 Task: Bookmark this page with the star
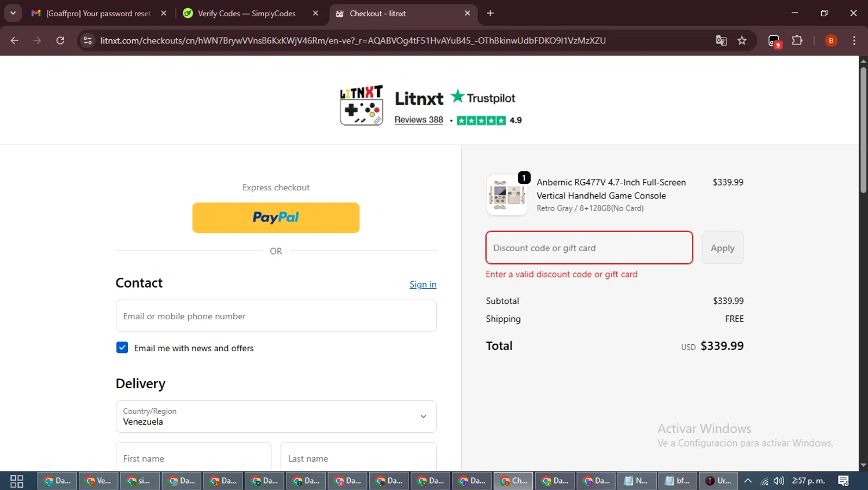[742, 40]
